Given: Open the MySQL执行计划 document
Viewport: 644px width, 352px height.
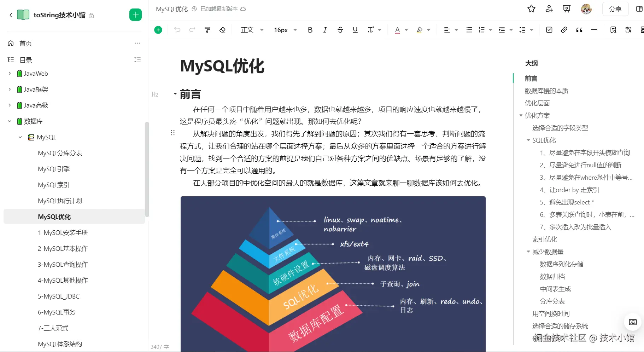Looking at the screenshot, I should pyautogui.click(x=60, y=201).
